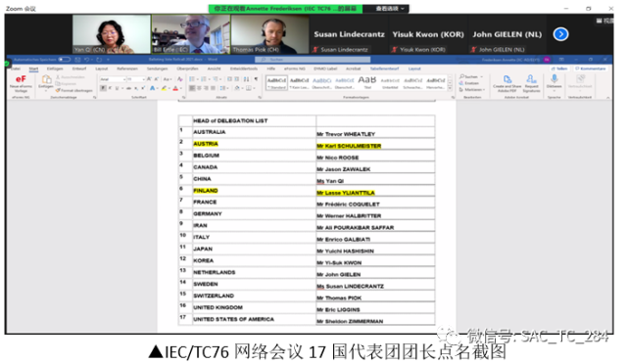The image size is (628, 364).
Task: Toggle italic formatting
Action: click(x=110, y=88)
